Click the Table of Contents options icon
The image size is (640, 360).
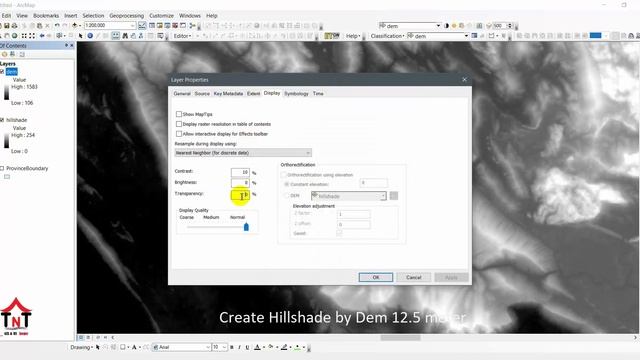pyautogui.click(x=22, y=54)
